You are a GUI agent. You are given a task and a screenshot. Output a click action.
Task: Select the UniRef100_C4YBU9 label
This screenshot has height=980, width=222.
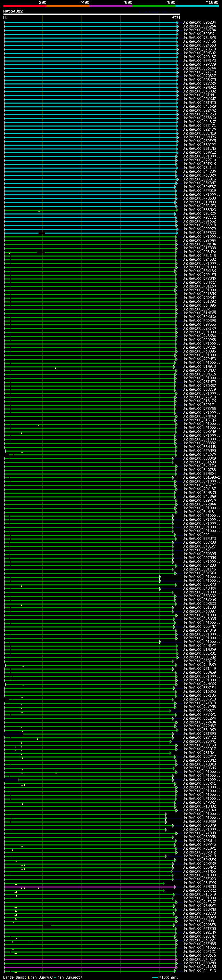pos(199,833)
